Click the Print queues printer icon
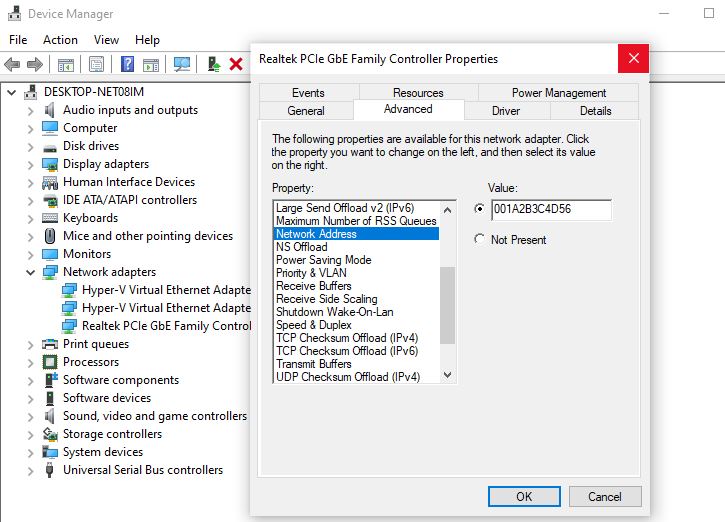Screen dimensions: 725x522 [x=49, y=344]
